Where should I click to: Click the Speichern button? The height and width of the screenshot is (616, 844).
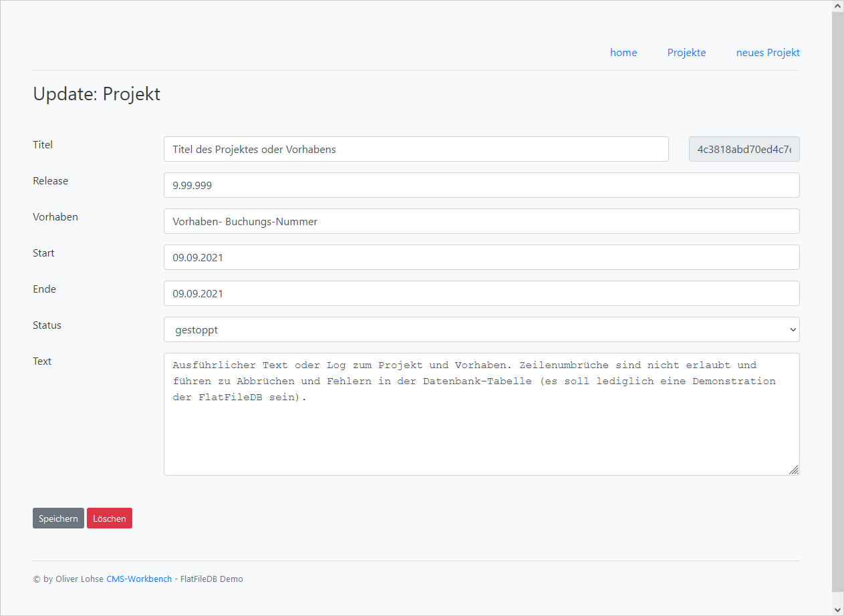click(x=58, y=518)
